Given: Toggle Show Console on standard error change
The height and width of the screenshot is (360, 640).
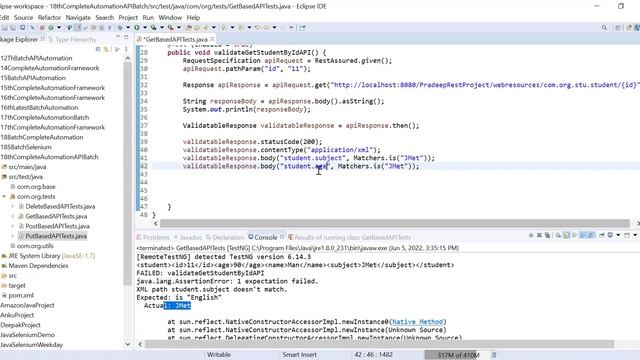Looking at the screenshot, I should (x=591, y=236).
